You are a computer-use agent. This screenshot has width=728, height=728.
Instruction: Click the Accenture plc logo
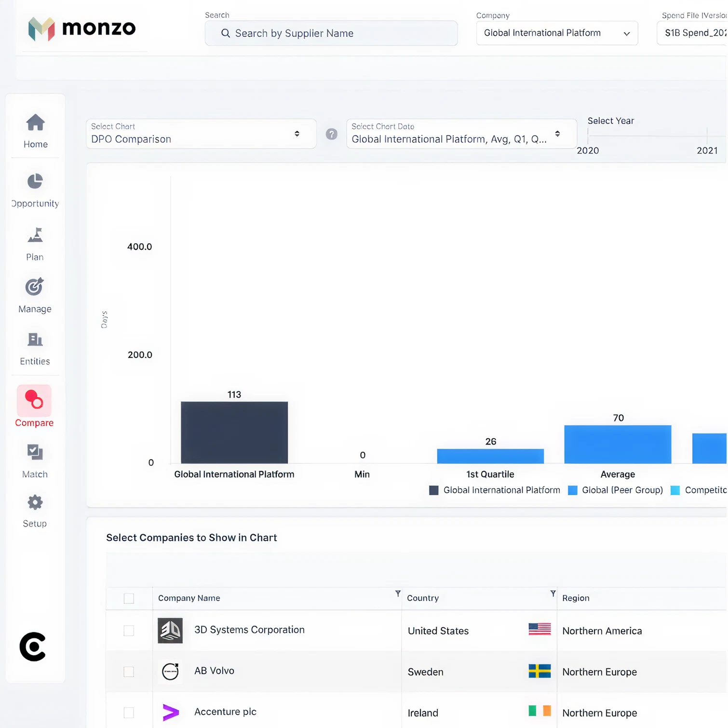tap(171, 712)
